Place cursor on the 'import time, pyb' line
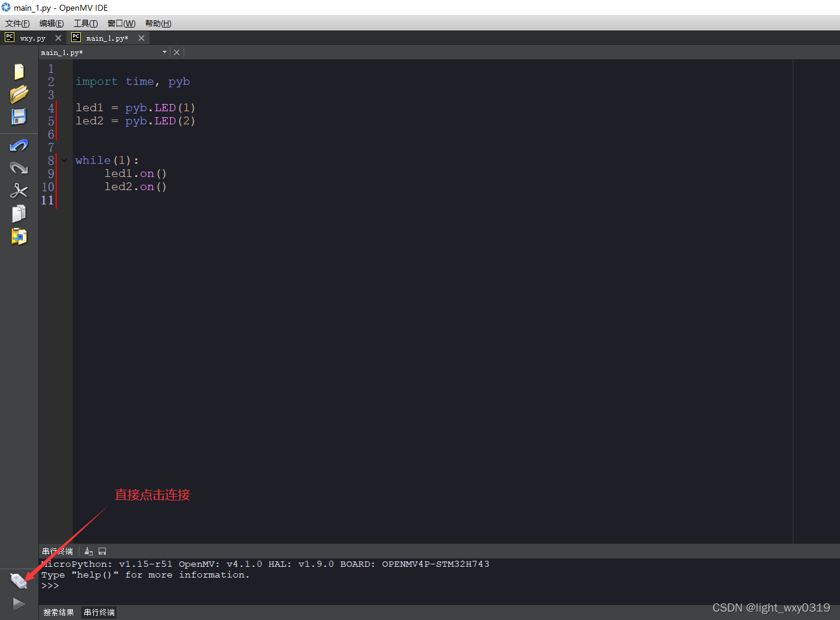Viewport: 840px width, 620px height. (x=133, y=81)
